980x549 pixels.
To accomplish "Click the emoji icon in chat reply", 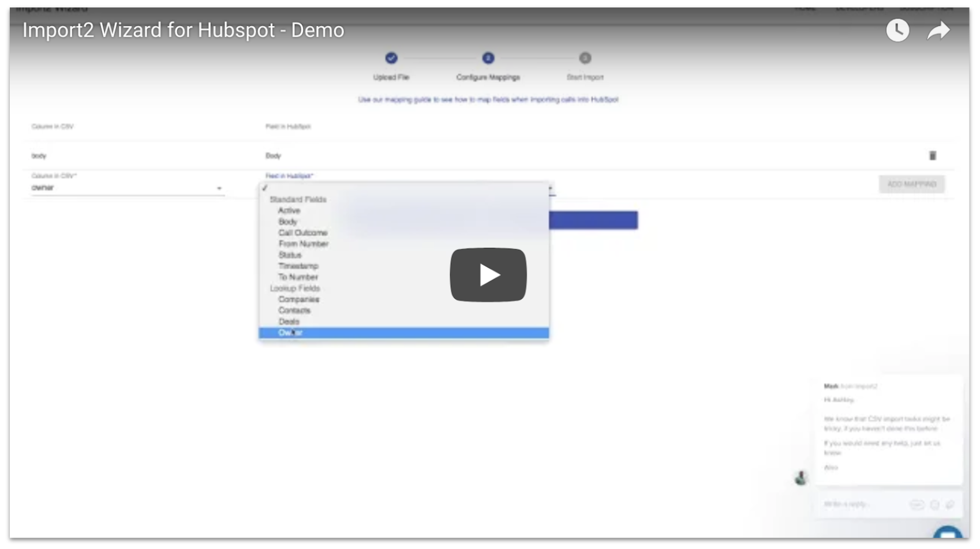I will (x=934, y=505).
